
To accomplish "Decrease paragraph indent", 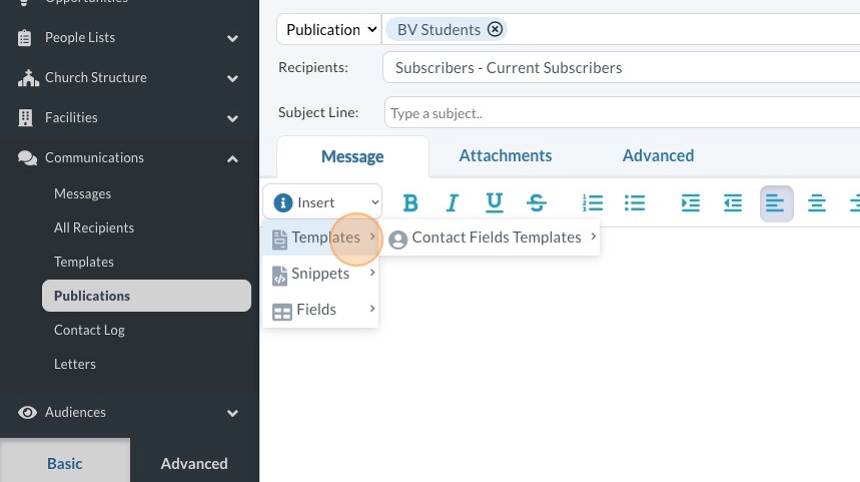I will (733, 203).
